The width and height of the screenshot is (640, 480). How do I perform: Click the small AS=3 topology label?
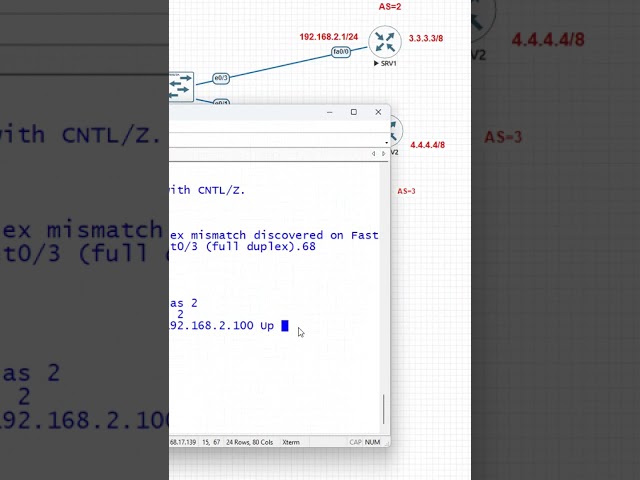coord(406,191)
